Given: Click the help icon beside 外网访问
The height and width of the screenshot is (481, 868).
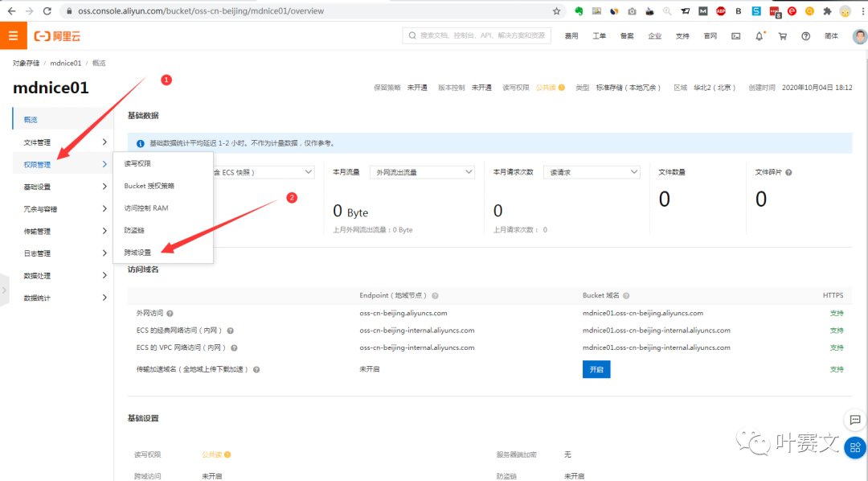Looking at the screenshot, I should coord(170,313).
